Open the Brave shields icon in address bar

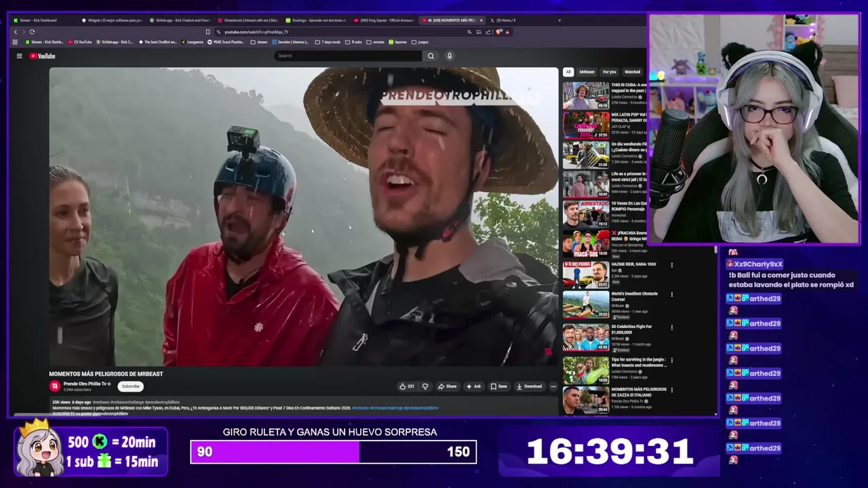click(x=499, y=32)
